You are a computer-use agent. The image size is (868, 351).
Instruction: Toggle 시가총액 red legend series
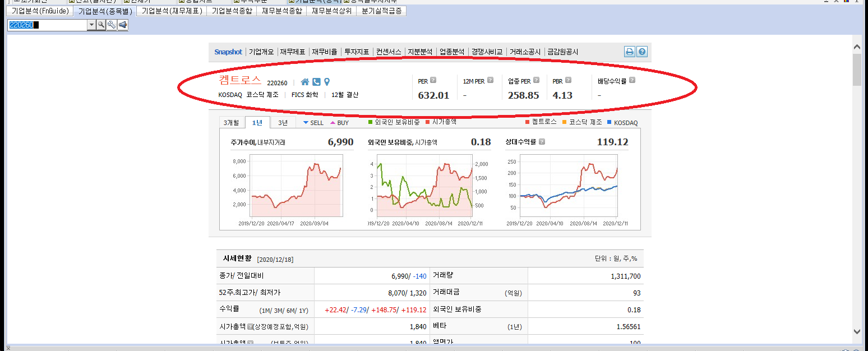point(441,122)
